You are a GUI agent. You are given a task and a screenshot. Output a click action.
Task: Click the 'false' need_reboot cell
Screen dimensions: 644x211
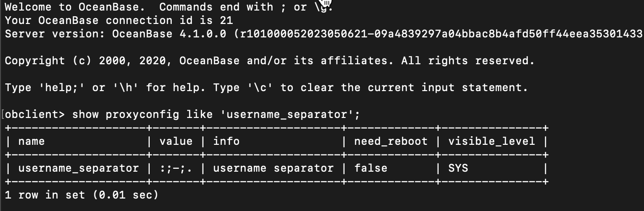click(x=371, y=168)
